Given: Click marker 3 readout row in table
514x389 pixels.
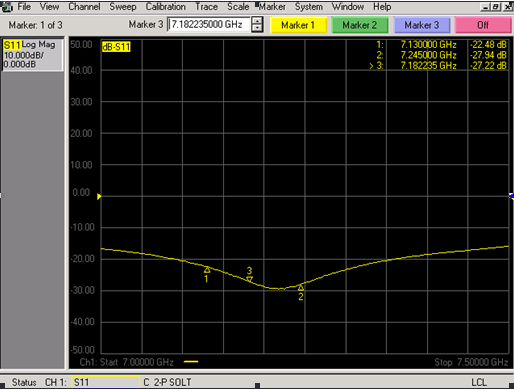Looking at the screenshot, I should 438,66.
